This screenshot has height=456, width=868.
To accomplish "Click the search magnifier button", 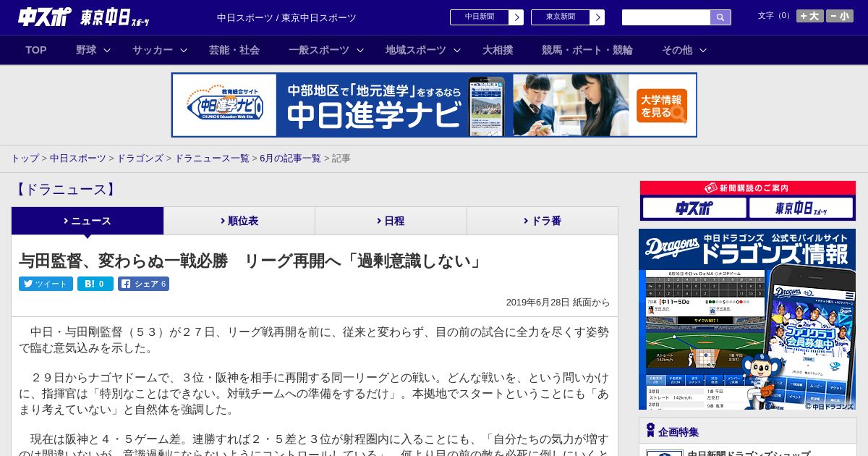I will click(720, 17).
